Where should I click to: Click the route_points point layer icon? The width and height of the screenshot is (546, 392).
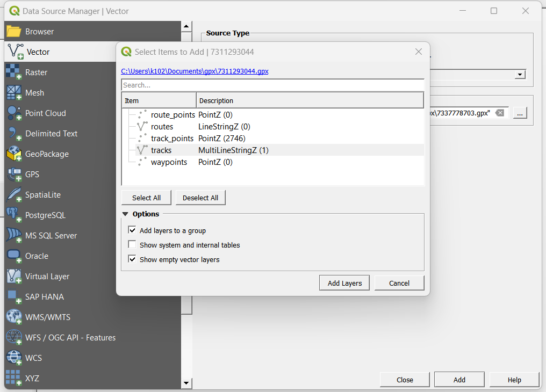pyautogui.click(x=142, y=115)
